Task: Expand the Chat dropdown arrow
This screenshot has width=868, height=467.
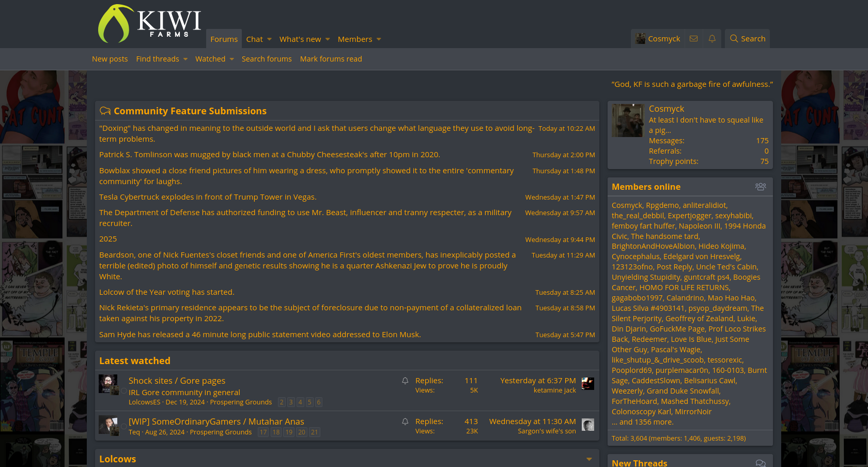Action: point(269,39)
